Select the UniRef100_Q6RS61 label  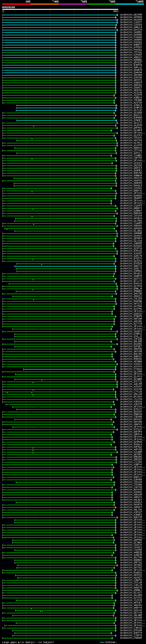(131, 85)
